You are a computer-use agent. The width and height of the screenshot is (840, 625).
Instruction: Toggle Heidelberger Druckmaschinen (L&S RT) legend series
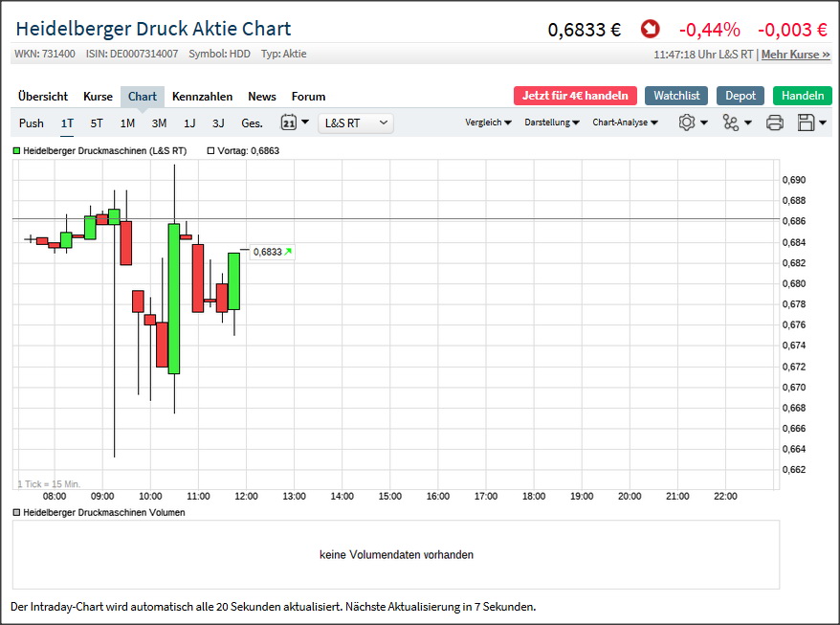click(x=16, y=151)
